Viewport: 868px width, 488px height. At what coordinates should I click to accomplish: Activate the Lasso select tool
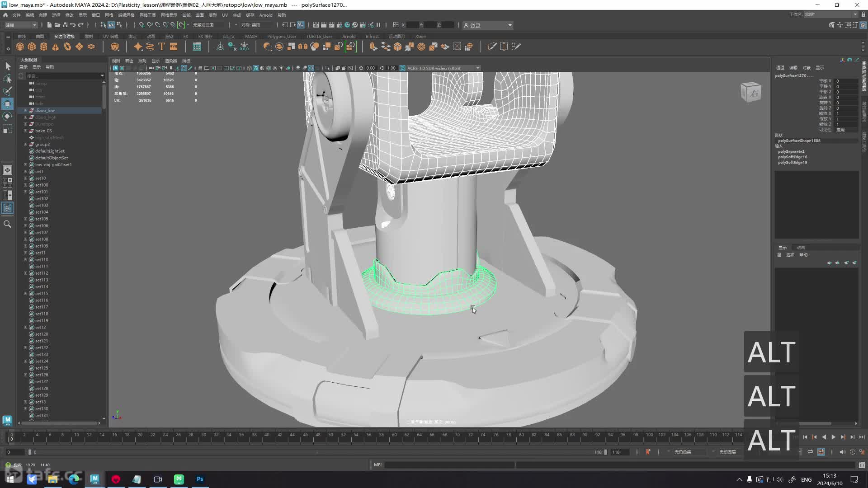point(8,79)
